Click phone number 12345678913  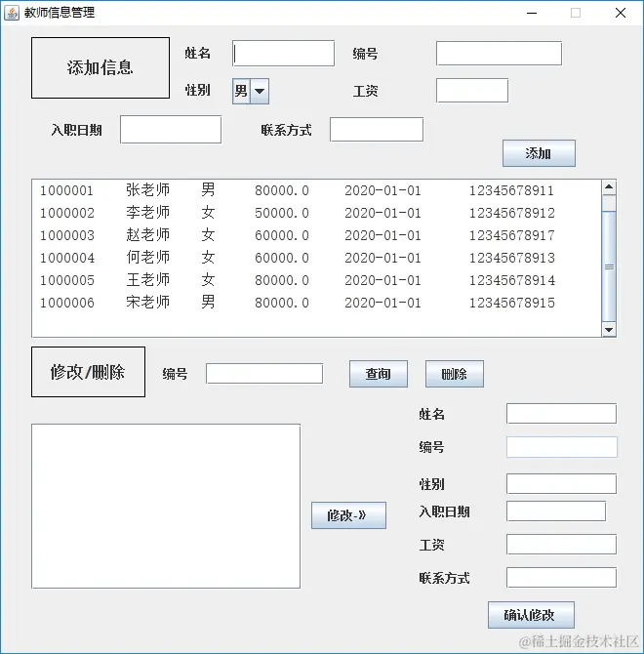(x=512, y=258)
